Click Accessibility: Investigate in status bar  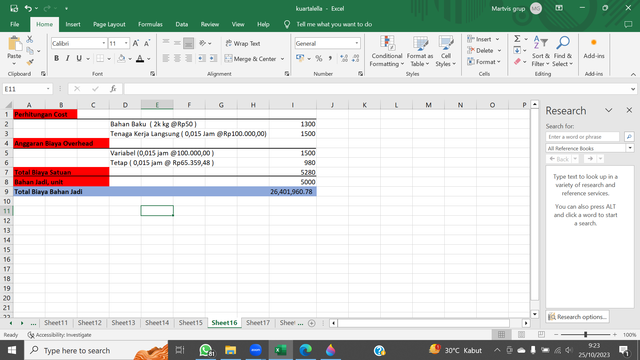pyautogui.click(x=60, y=335)
